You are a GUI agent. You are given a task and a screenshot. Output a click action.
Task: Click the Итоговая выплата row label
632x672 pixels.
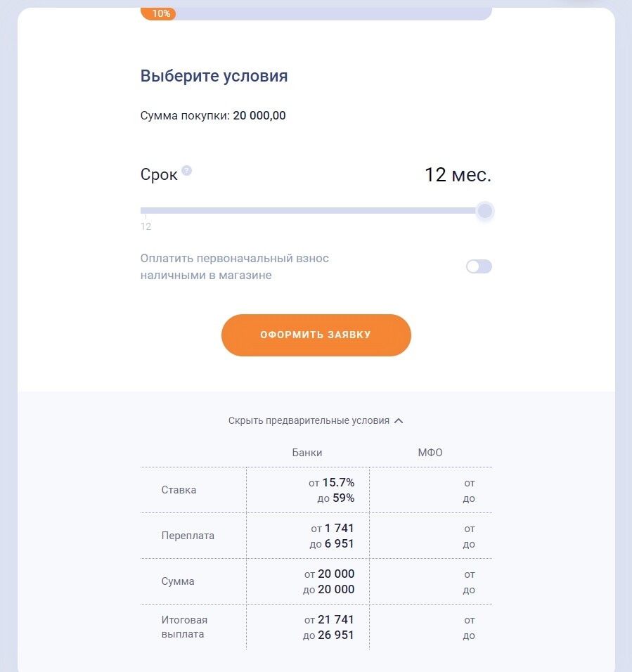tap(184, 627)
